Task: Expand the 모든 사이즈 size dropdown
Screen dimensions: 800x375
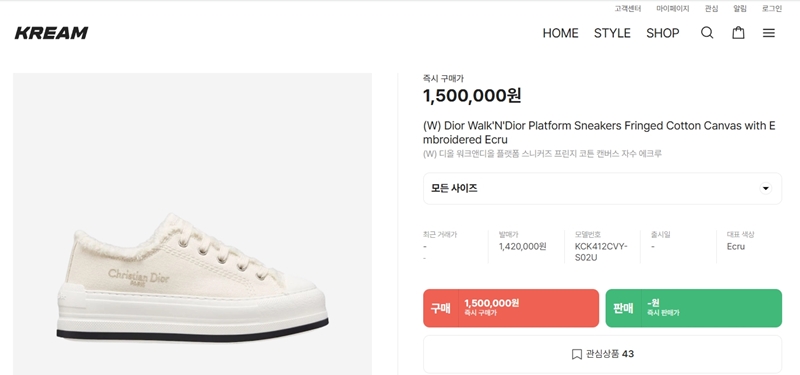Action: point(602,188)
